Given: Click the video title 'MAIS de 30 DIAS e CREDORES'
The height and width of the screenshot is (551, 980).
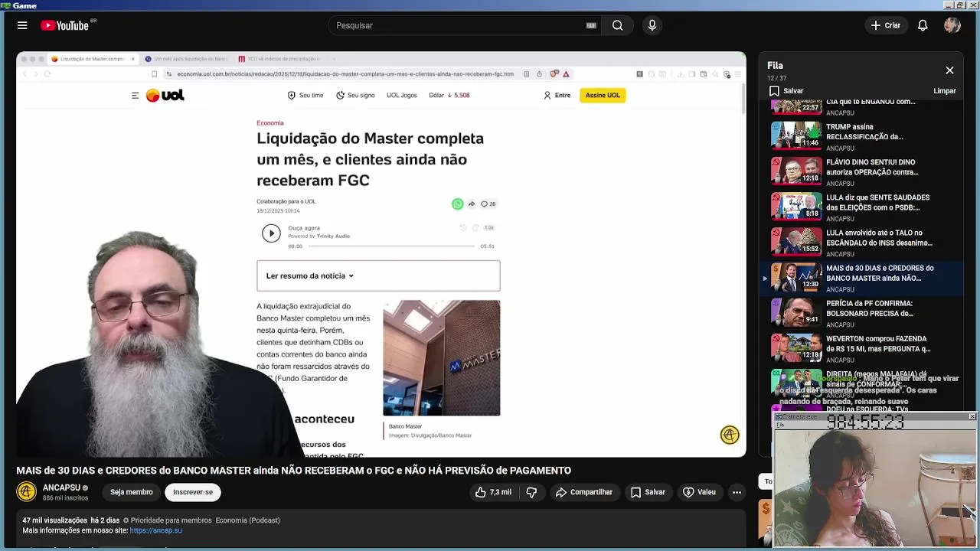Looking at the screenshot, I should [x=294, y=471].
